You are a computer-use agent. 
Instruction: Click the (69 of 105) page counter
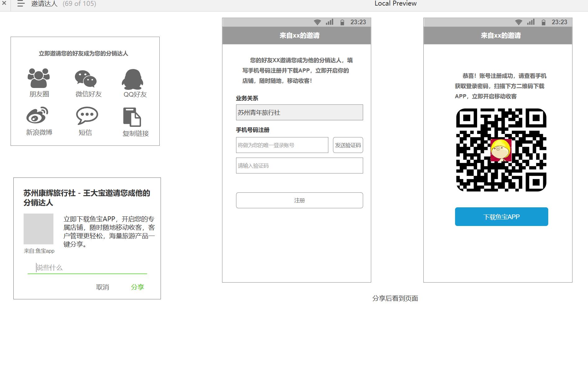coord(79,4)
